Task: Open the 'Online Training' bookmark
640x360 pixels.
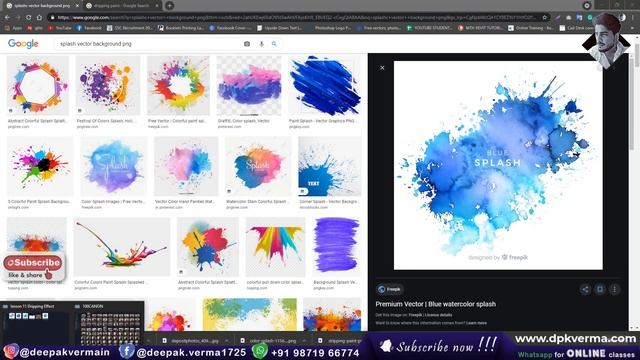Action: tap(531, 28)
